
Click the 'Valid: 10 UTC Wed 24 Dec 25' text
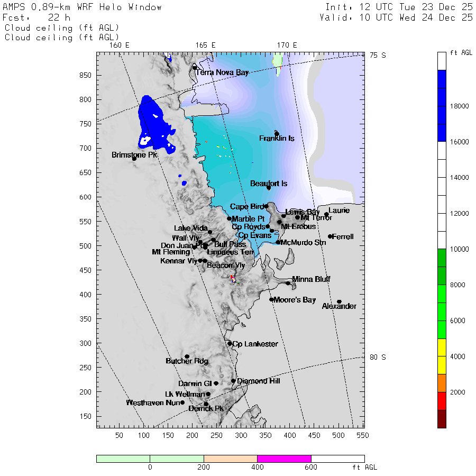point(396,17)
